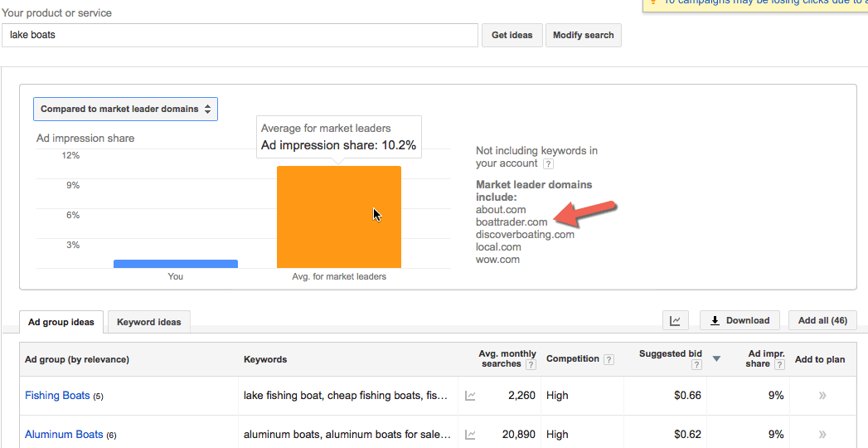
Task: Open the Fishing Boats ad group link
Action: (x=57, y=396)
